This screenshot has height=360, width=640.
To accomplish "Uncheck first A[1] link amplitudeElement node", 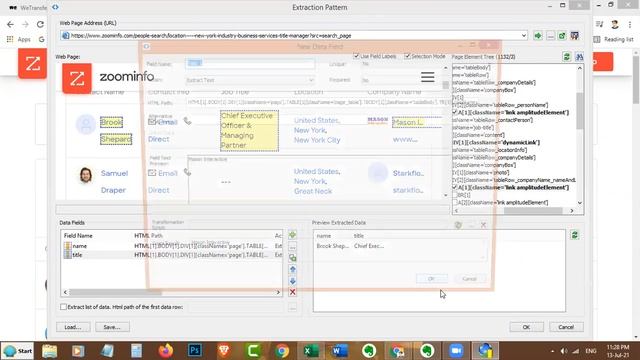I will coord(455,112).
